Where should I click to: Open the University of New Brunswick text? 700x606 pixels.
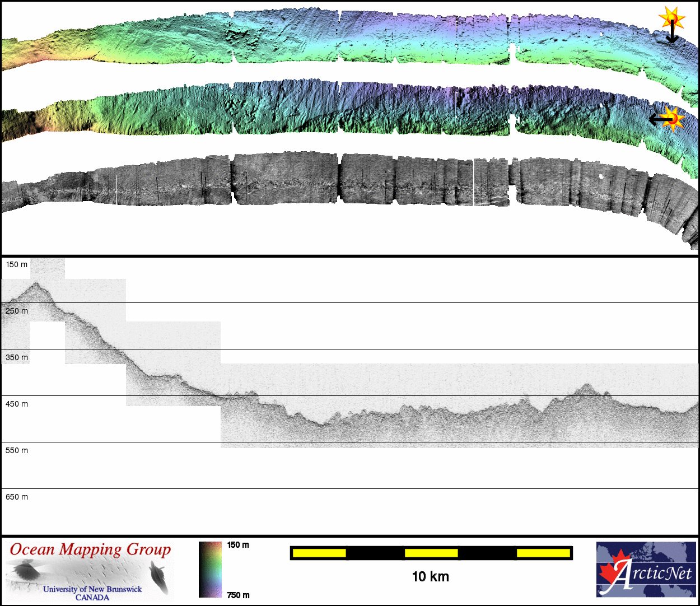click(x=92, y=589)
